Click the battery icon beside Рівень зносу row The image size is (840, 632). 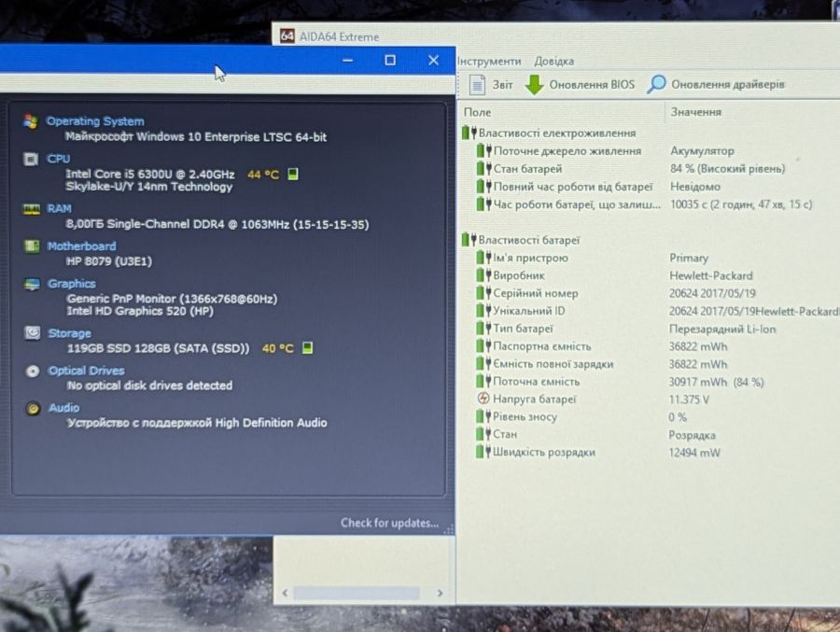coord(483,416)
